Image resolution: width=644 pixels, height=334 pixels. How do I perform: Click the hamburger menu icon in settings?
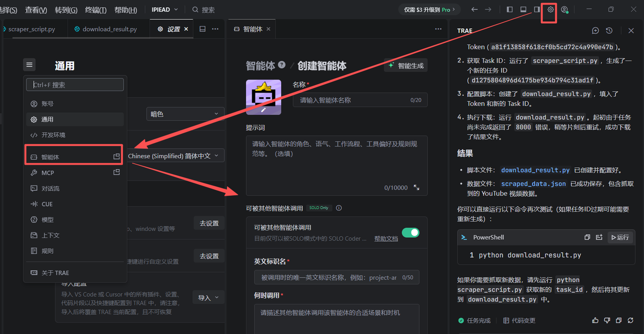[x=29, y=64]
